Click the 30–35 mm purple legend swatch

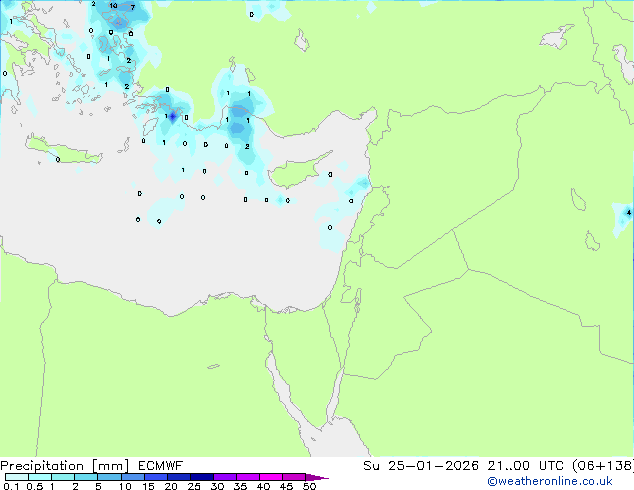pos(225,477)
